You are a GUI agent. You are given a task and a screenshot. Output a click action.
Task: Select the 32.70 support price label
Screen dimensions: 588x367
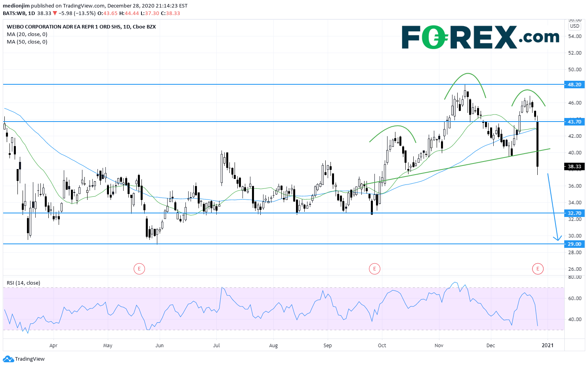[x=574, y=213]
